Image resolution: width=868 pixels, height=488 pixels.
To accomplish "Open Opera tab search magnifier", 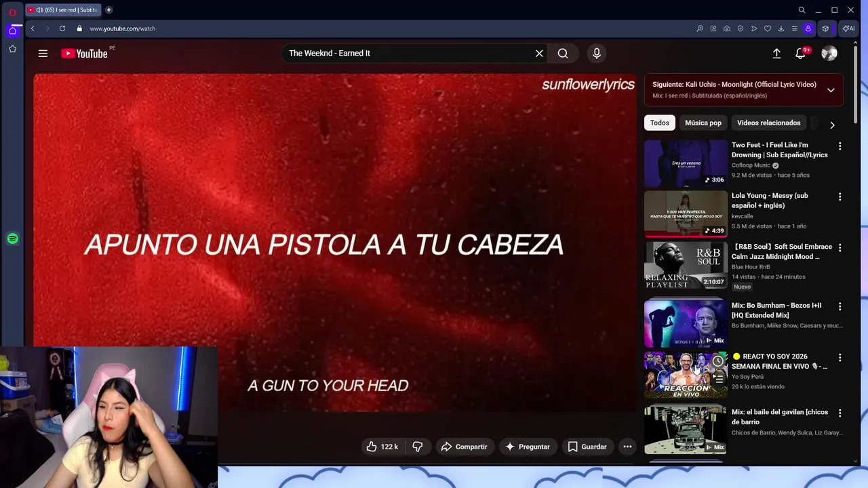I will tap(802, 10).
